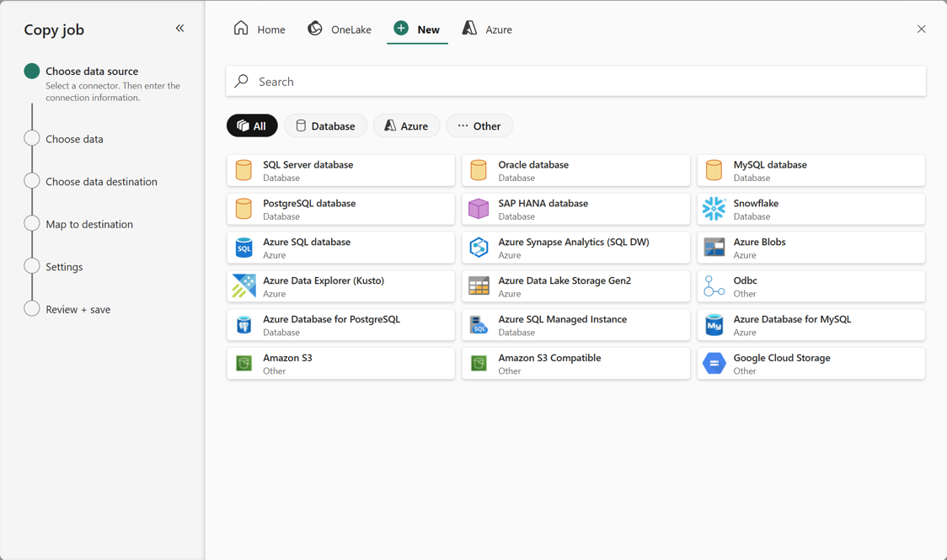Click the Azure SQL Managed Instance label
Screen dimensions: 947x560
click(562, 319)
